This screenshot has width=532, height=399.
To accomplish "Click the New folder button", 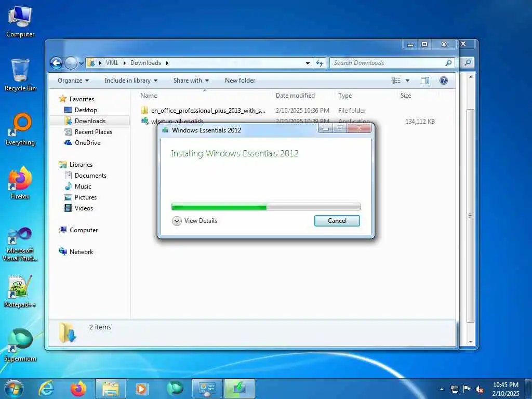I will (x=240, y=81).
